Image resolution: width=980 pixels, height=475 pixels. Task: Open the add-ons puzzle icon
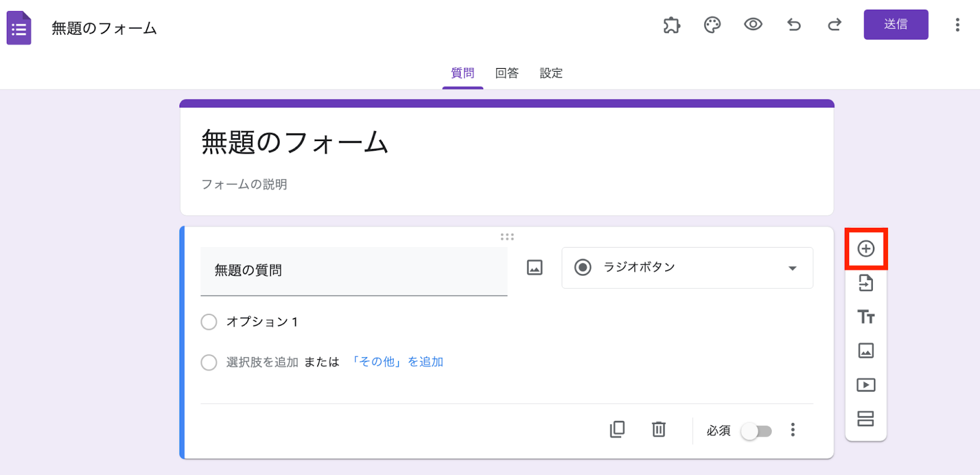(671, 25)
